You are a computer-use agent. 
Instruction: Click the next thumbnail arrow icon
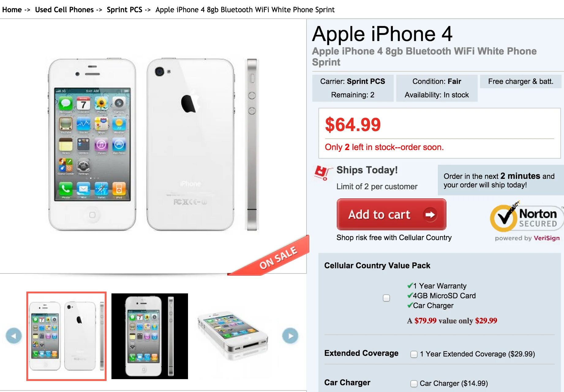click(290, 336)
